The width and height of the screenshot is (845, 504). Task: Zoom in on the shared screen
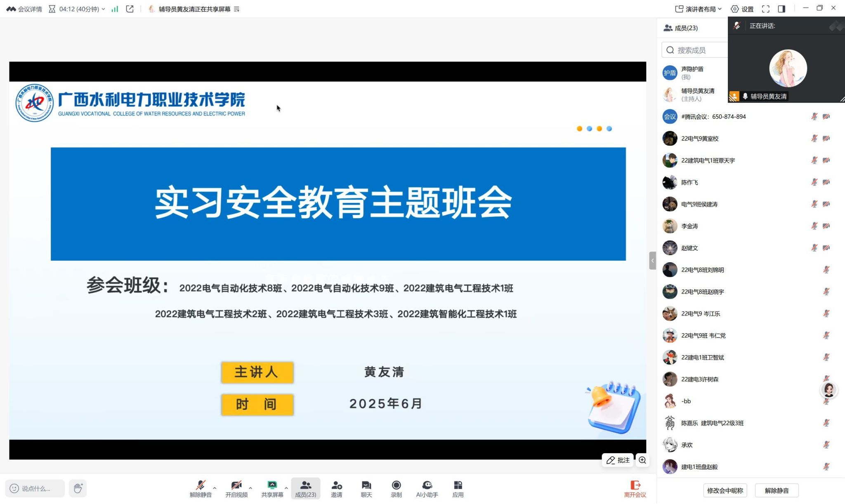[642, 460]
